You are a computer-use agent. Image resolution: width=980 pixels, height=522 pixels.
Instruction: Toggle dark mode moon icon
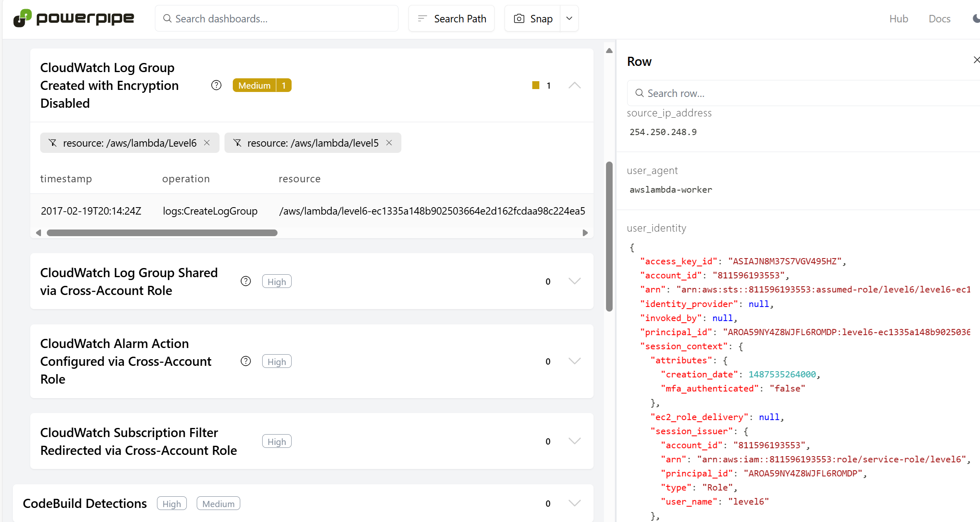(976, 19)
